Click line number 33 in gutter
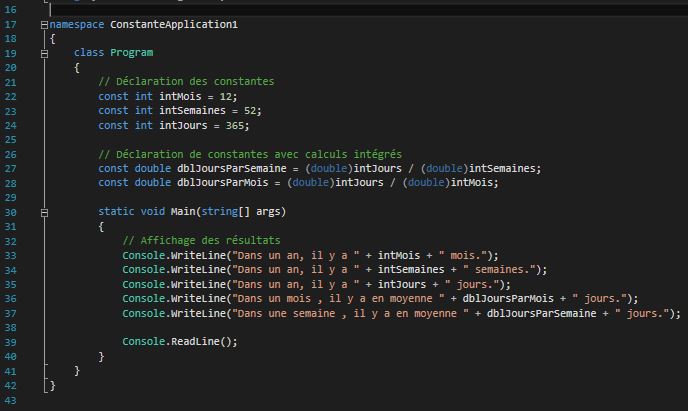688x411 pixels. pos(11,256)
